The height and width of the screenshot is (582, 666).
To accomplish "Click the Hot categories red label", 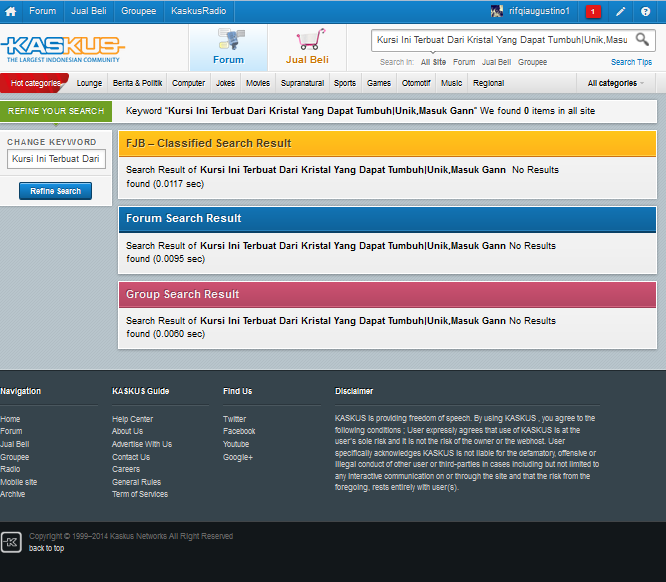I will coord(35,83).
